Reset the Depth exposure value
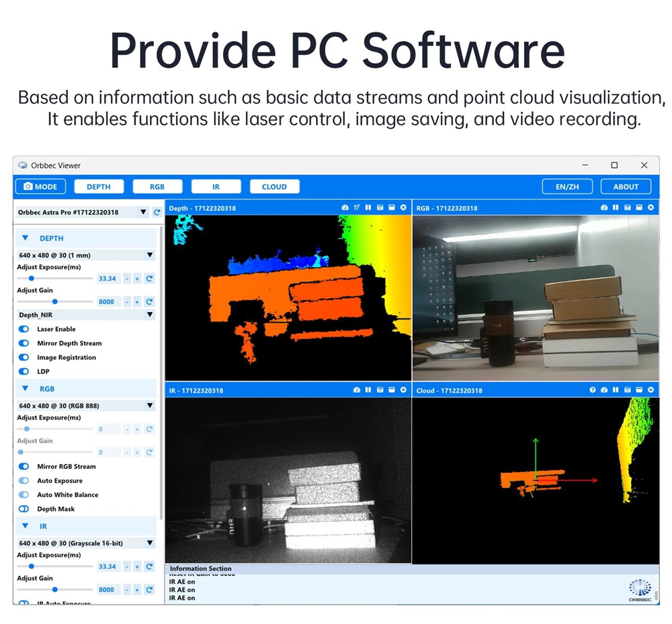Screen dimensions: 672x624 click(x=149, y=278)
